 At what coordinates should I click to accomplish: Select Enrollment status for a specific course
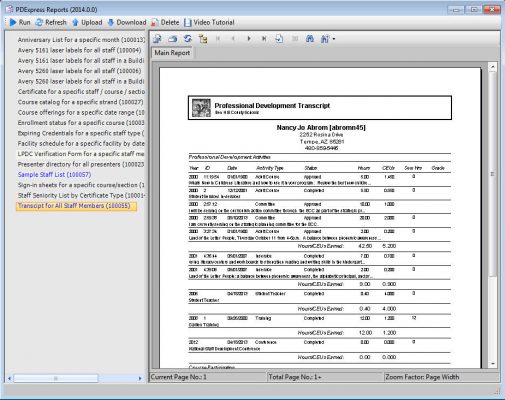click(x=81, y=123)
